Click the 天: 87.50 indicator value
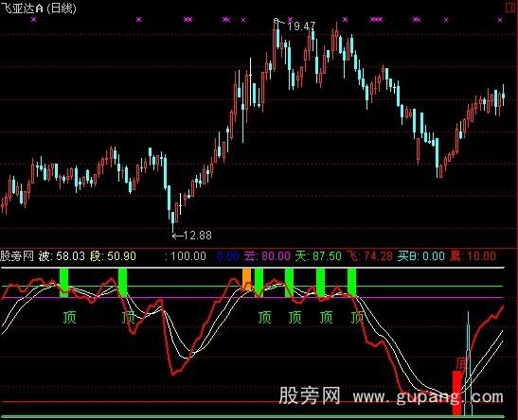Viewport: 518px width, 420px height. click(x=318, y=255)
